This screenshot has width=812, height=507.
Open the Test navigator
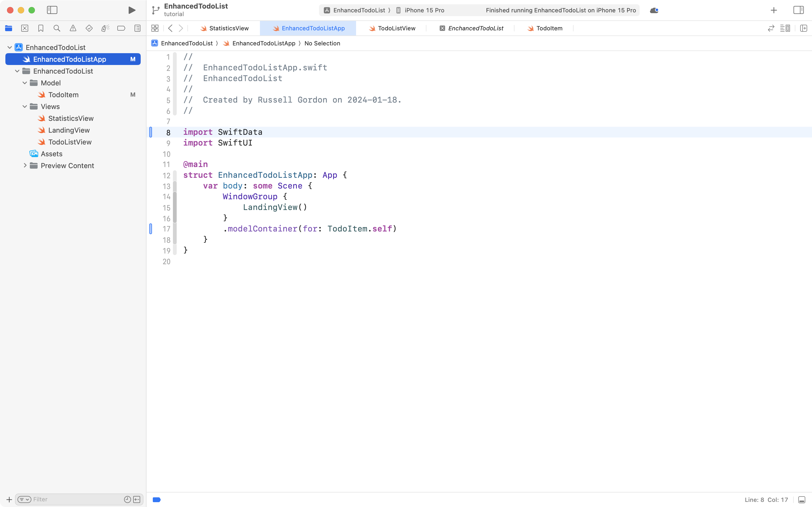pos(89,28)
